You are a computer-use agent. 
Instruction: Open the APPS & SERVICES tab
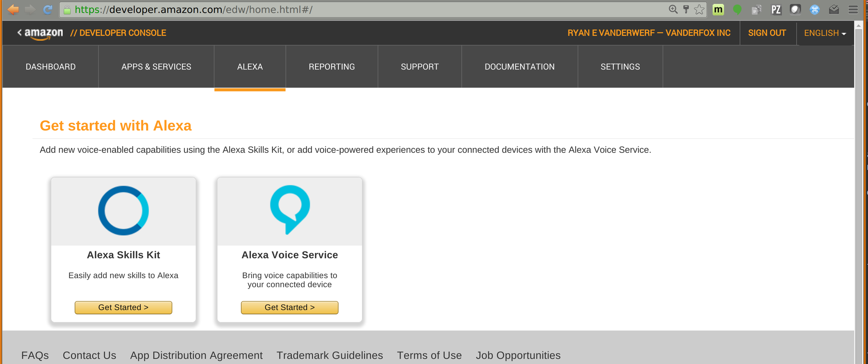pos(156,67)
